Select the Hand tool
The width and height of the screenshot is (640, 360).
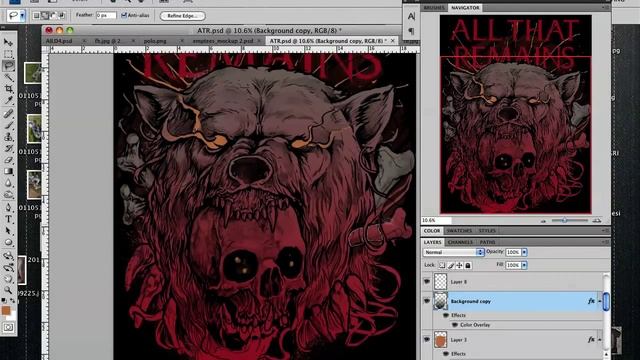pyautogui.click(x=8, y=279)
